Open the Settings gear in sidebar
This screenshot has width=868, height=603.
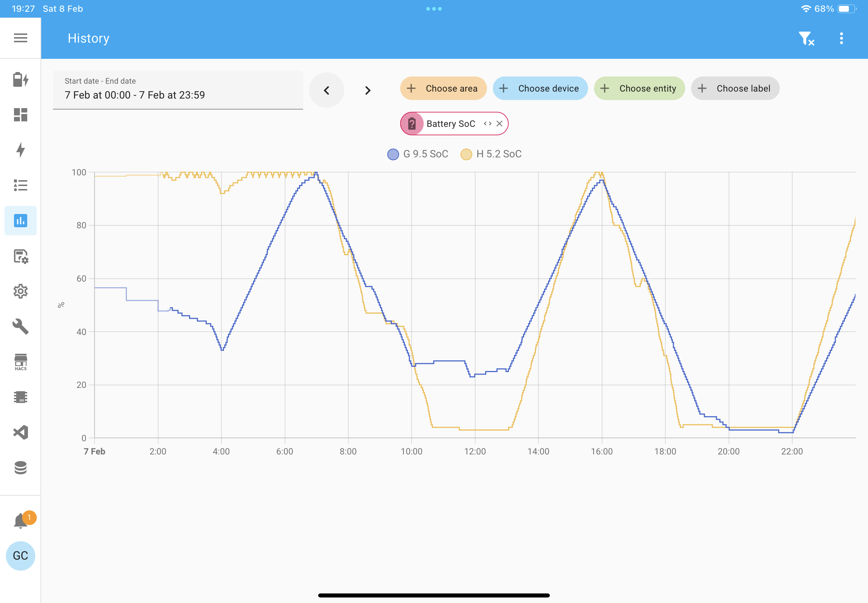pos(20,291)
